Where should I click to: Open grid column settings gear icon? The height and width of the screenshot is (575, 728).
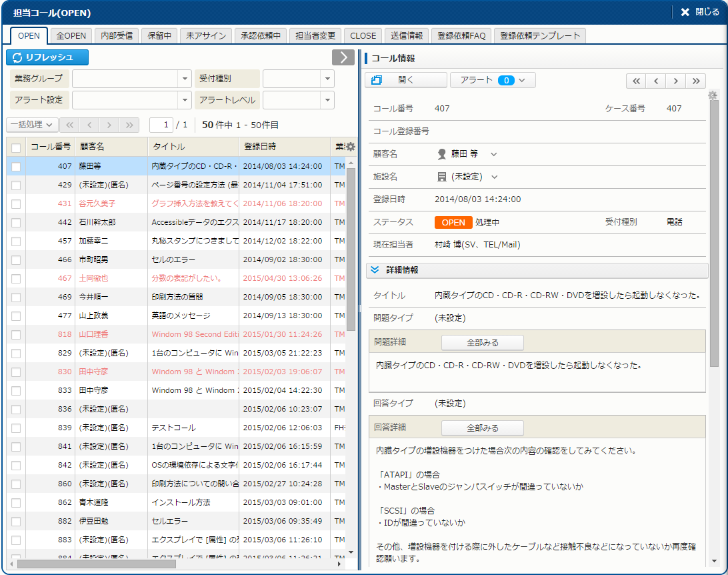pyautogui.click(x=351, y=147)
